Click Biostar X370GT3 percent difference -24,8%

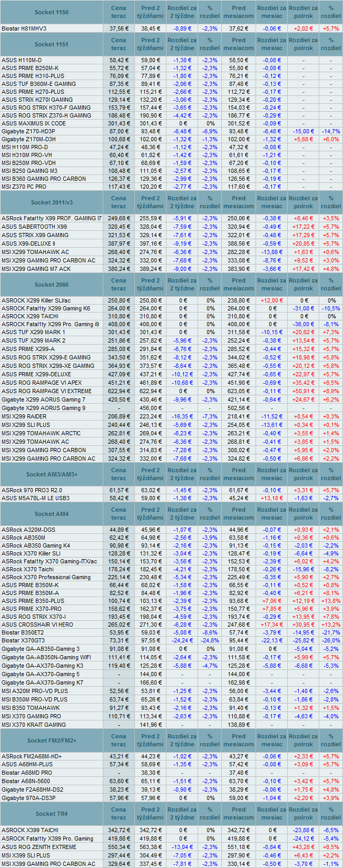pos(210,640)
